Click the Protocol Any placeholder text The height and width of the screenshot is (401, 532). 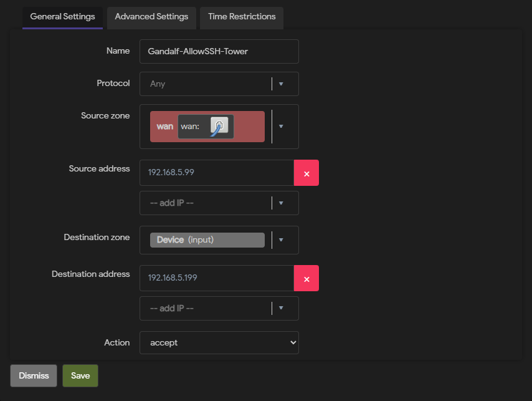point(158,84)
